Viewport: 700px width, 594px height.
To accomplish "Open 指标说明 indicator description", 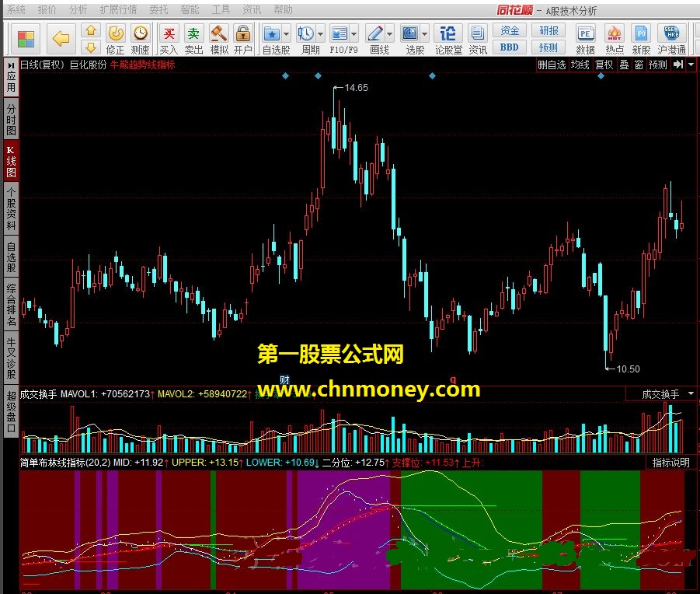I will point(671,463).
